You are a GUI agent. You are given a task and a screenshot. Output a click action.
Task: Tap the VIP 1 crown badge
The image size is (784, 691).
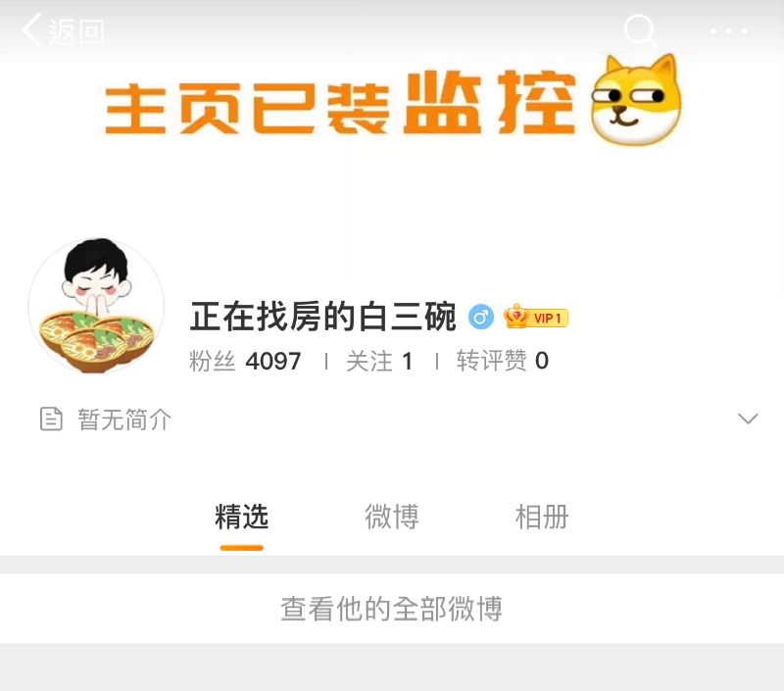536,317
